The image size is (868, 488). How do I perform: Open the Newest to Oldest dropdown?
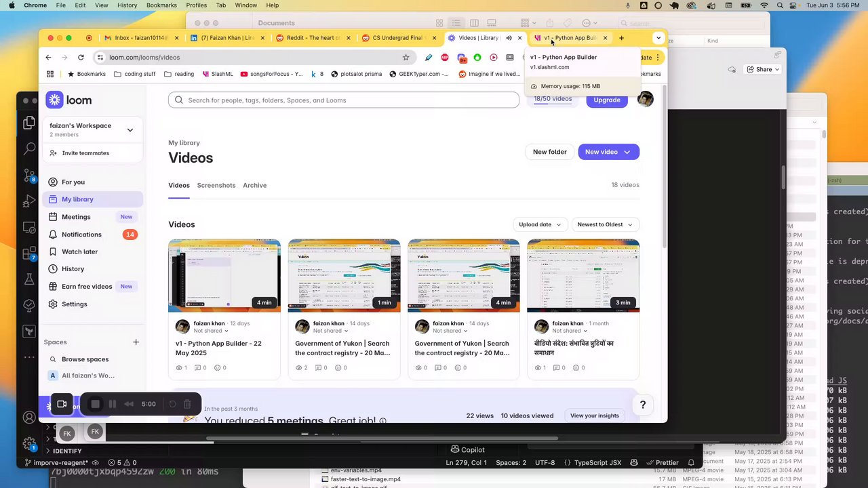[x=606, y=224]
